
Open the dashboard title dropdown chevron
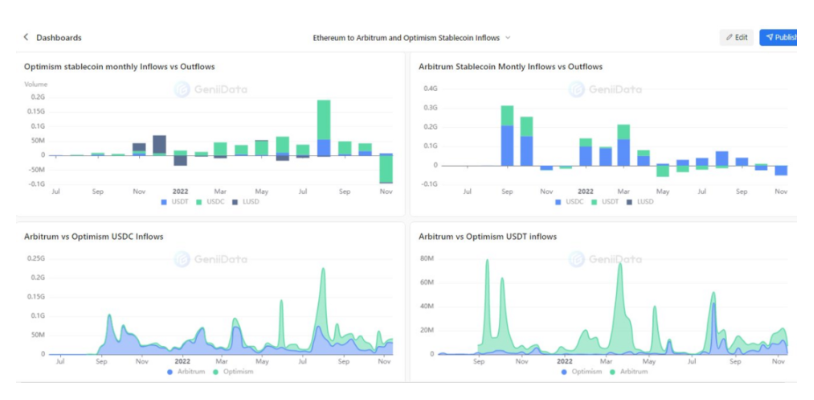(x=508, y=38)
